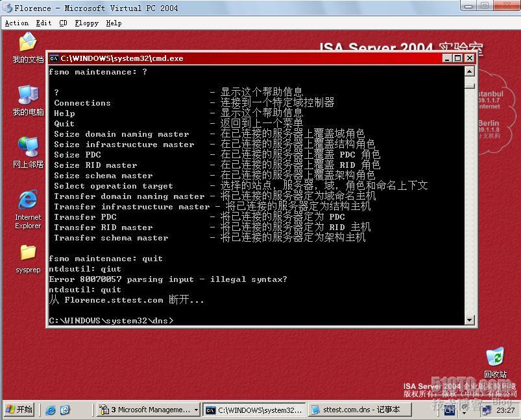Open the My Computer desktop icon
Image resolution: width=521 pixels, height=420 pixels.
[x=28, y=100]
